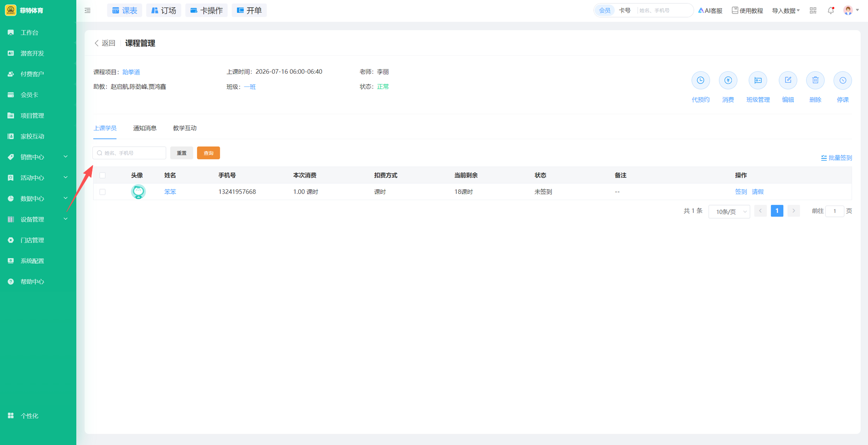Open the 10条/页 page size dropdown
868x445 pixels.
729,211
